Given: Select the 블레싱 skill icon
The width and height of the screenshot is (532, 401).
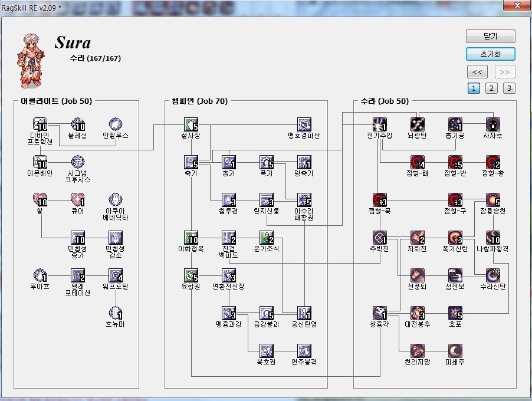Looking at the screenshot, I should pos(78,124).
